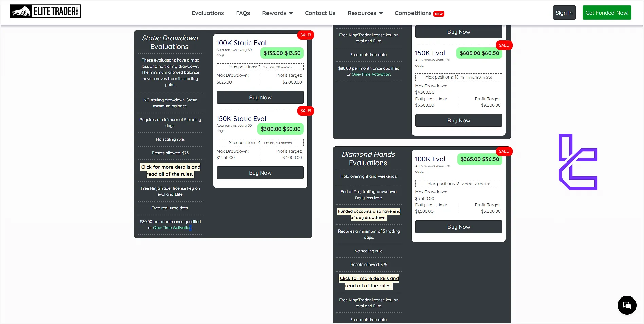644x324 pixels.
Task: Navigate to Contact Us
Action: point(320,13)
